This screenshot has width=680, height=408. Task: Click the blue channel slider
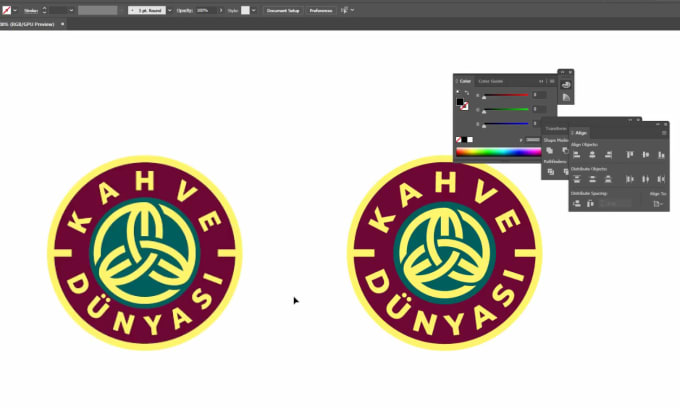(x=506, y=124)
